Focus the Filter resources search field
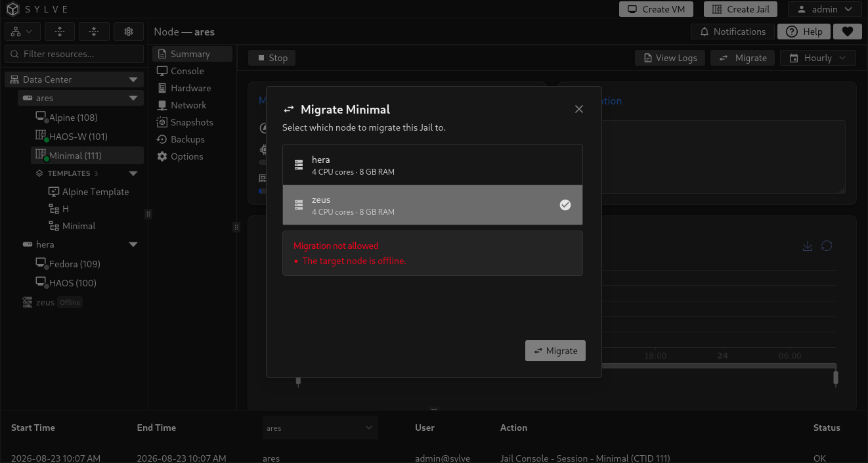868x463 pixels. (74, 54)
